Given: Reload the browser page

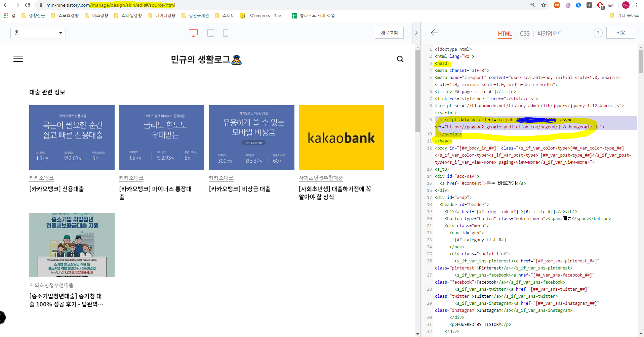Looking at the screenshot, I should [28, 5].
